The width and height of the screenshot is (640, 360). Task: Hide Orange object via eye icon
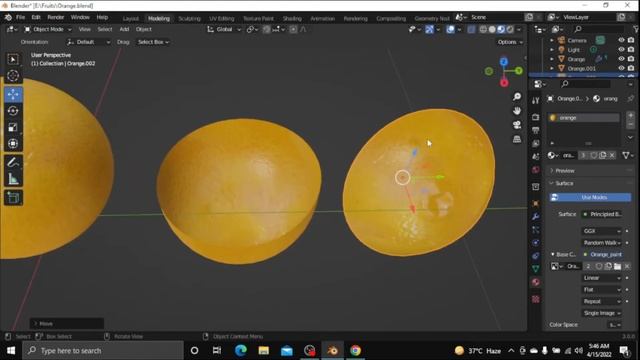coord(621,59)
